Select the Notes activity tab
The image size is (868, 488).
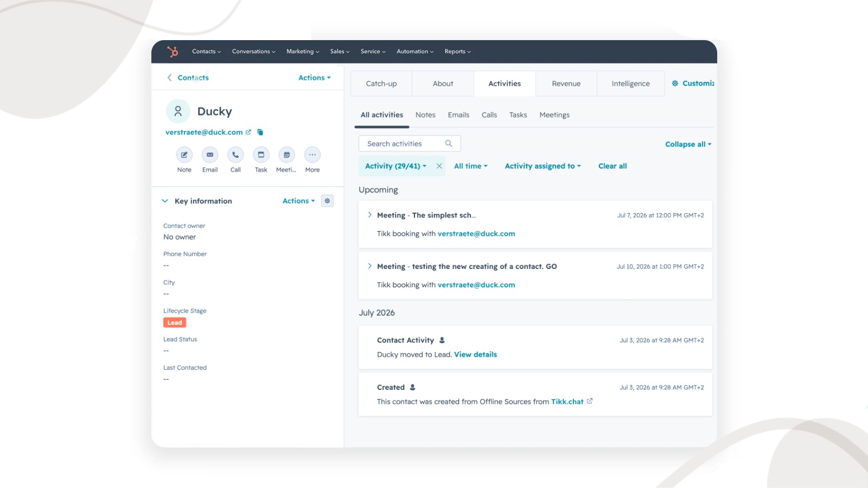[x=425, y=115]
